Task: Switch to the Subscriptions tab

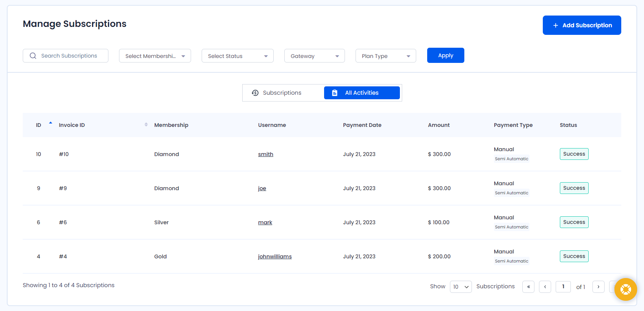Action: pos(282,93)
